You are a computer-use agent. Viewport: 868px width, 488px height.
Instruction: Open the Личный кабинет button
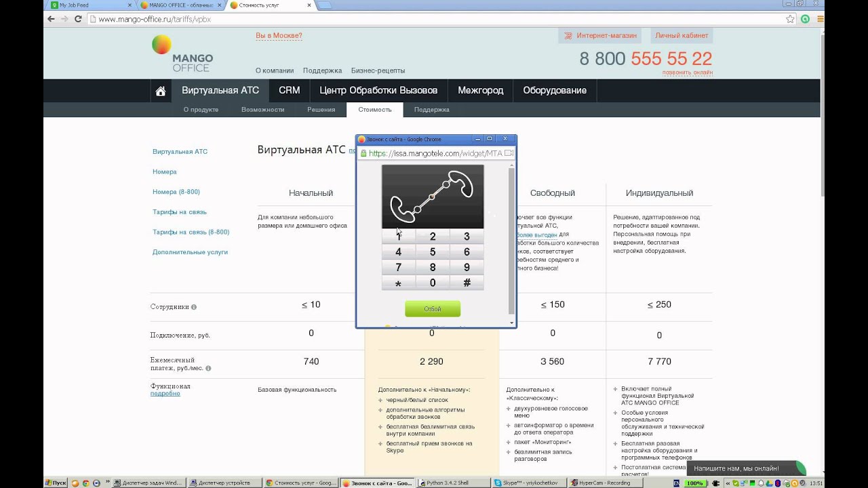(682, 35)
